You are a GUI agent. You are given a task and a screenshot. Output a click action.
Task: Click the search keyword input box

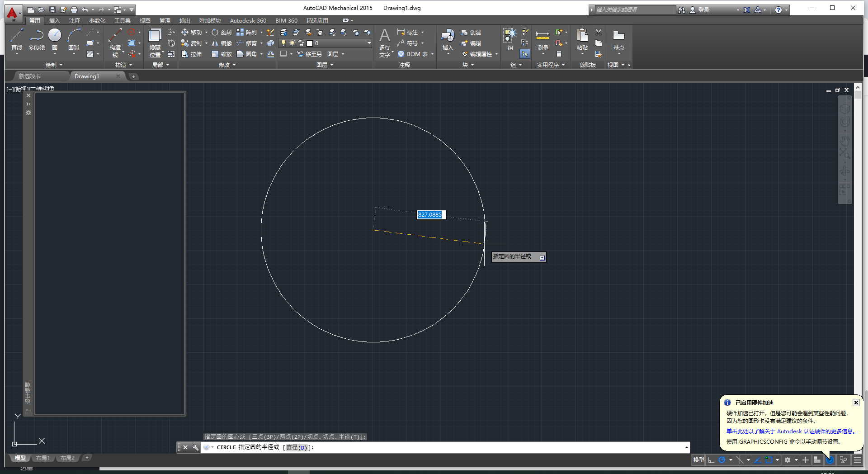click(635, 9)
